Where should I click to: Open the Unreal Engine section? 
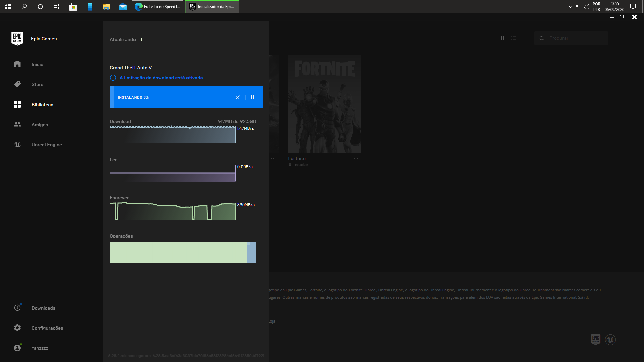click(x=47, y=145)
